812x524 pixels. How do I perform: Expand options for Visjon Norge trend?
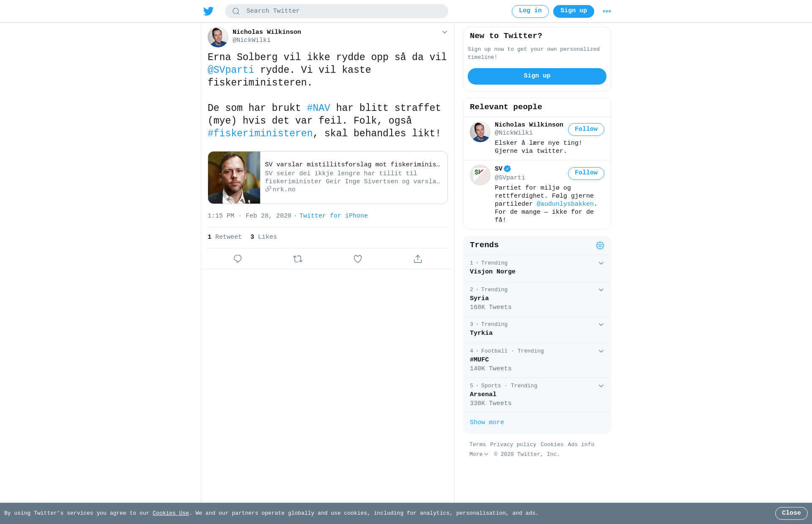[601, 263]
